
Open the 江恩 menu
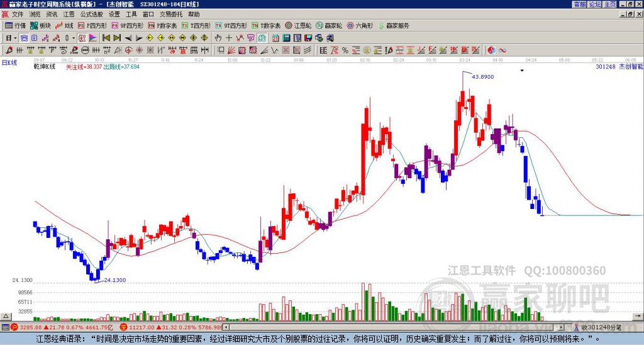click(69, 14)
